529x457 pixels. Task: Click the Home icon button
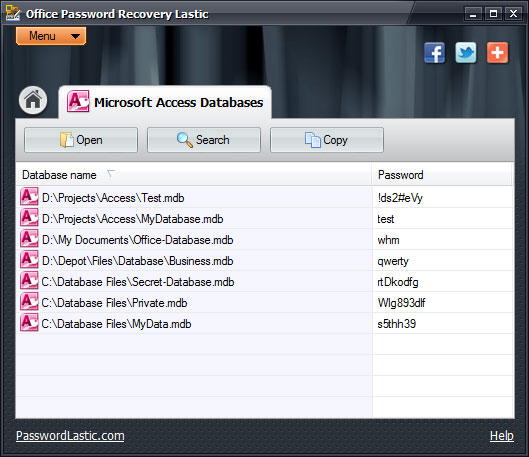point(33,100)
